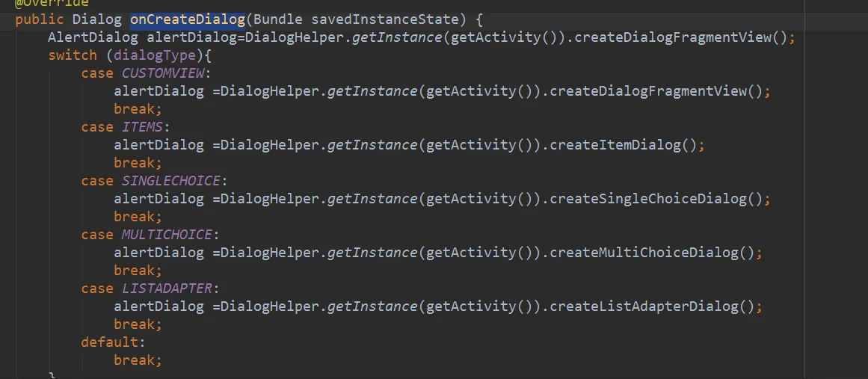Click the createListAdapterDialog method call
868x379 pixels.
[x=644, y=306]
